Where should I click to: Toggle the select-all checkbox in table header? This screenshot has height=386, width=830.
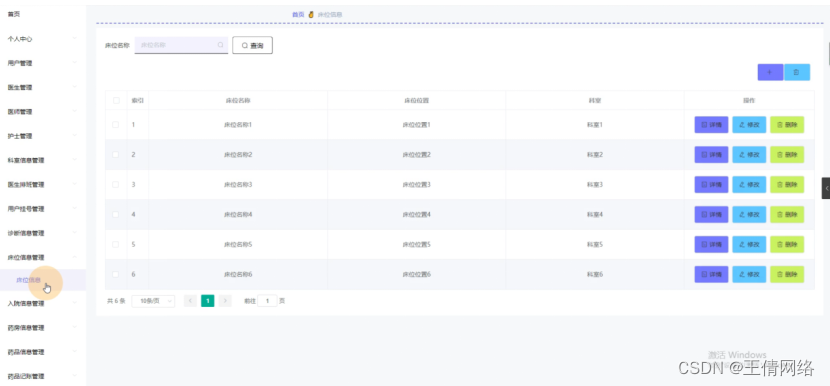[116, 100]
